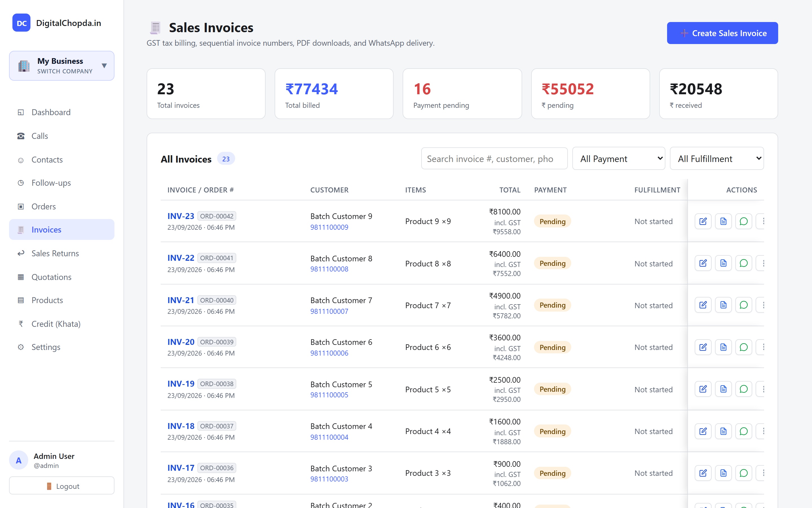812x508 pixels.
Task: Edit invoice INV-19 using pencil icon
Action: pos(703,389)
